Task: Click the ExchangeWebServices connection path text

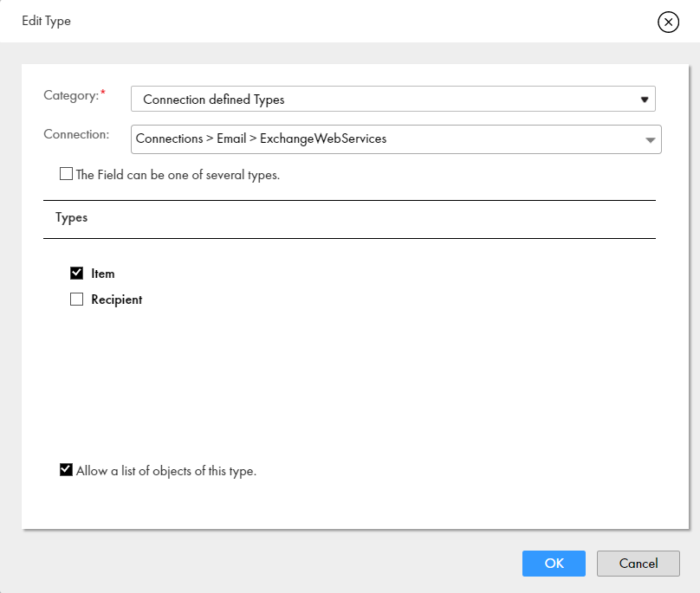Action: (261, 139)
